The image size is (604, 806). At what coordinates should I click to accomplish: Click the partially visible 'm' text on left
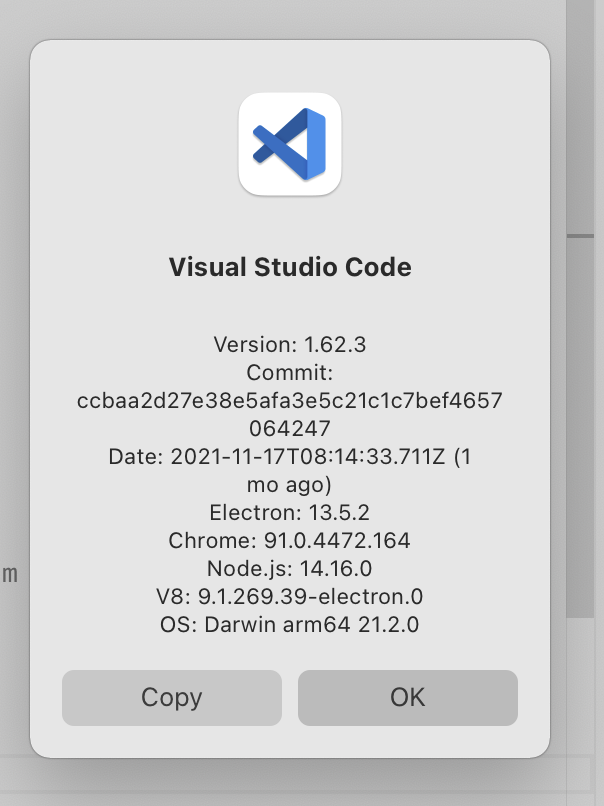point(10,574)
